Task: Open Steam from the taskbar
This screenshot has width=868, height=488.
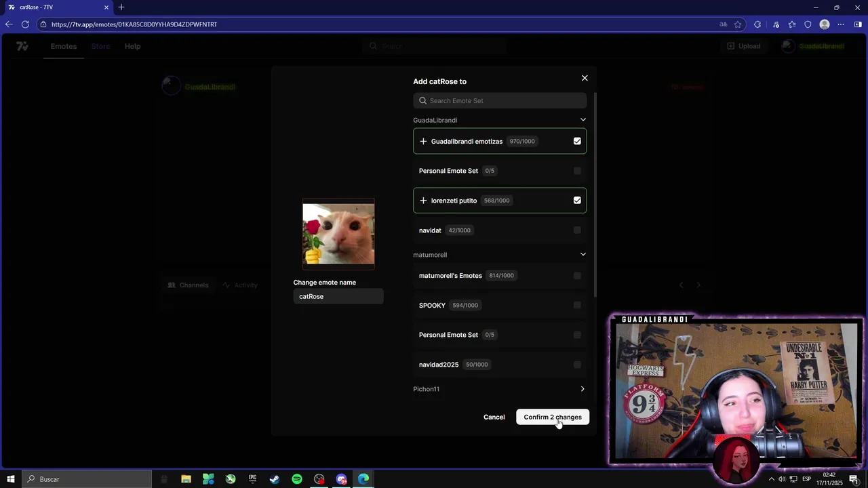Action: 275,479
